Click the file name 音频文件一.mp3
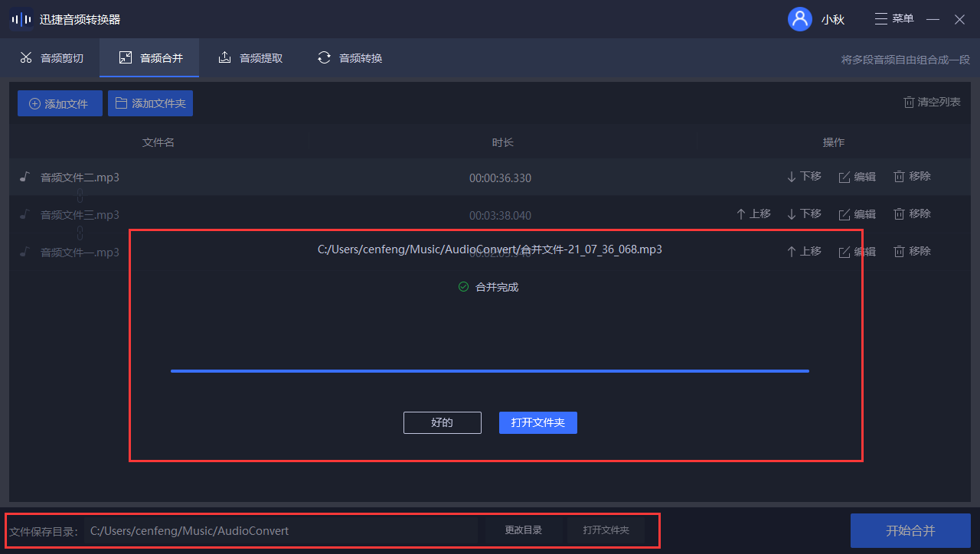 80,253
